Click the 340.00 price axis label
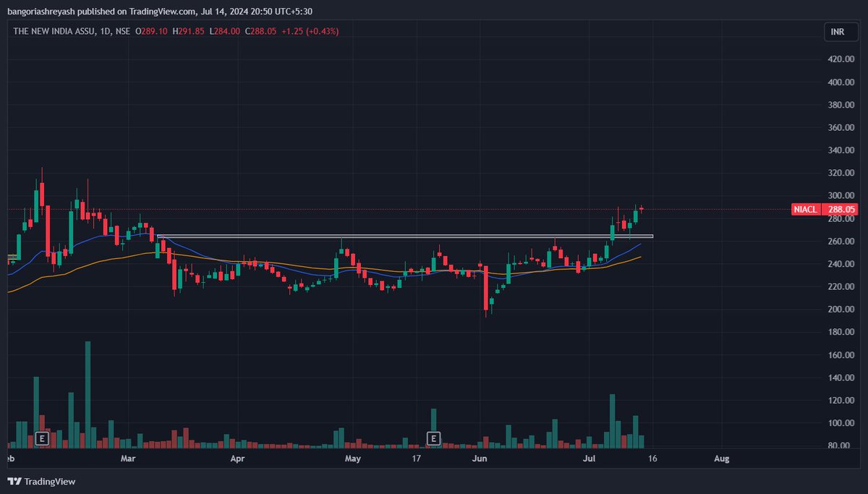Screen dimensions: 868x494 point(842,150)
